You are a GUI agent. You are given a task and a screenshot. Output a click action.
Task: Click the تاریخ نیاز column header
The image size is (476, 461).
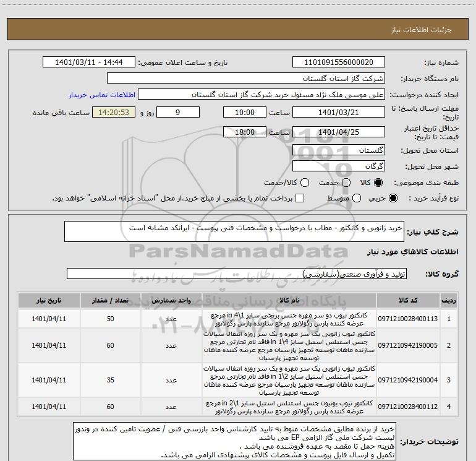click(49, 300)
